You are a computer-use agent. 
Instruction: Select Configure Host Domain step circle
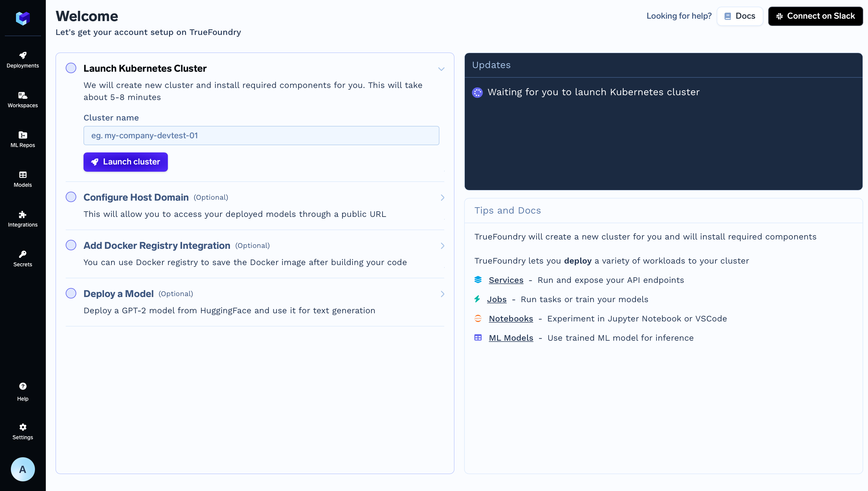pyautogui.click(x=71, y=197)
